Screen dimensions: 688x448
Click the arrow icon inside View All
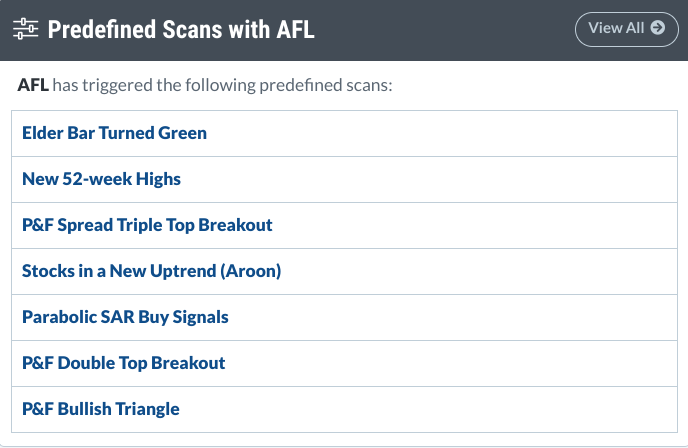657,28
